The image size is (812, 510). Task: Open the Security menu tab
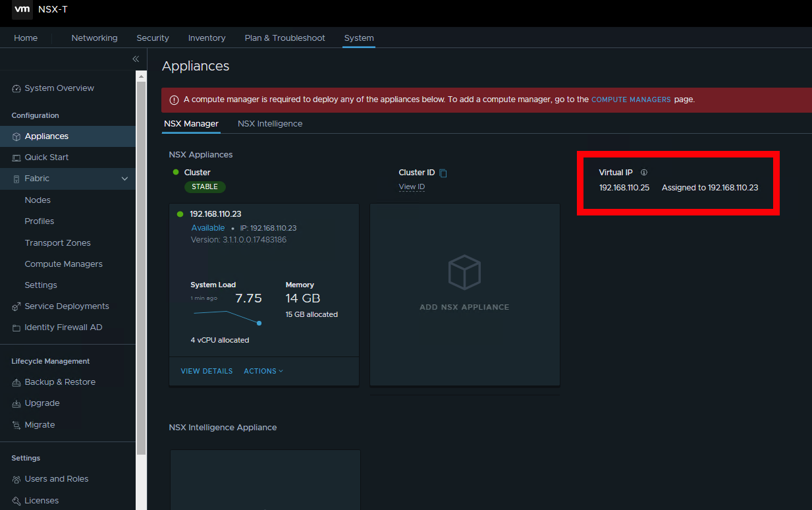point(153,38)
